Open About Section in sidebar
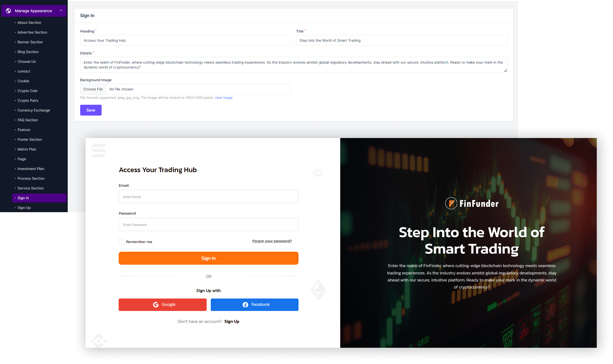613x364 pixels. click(29, 22)
